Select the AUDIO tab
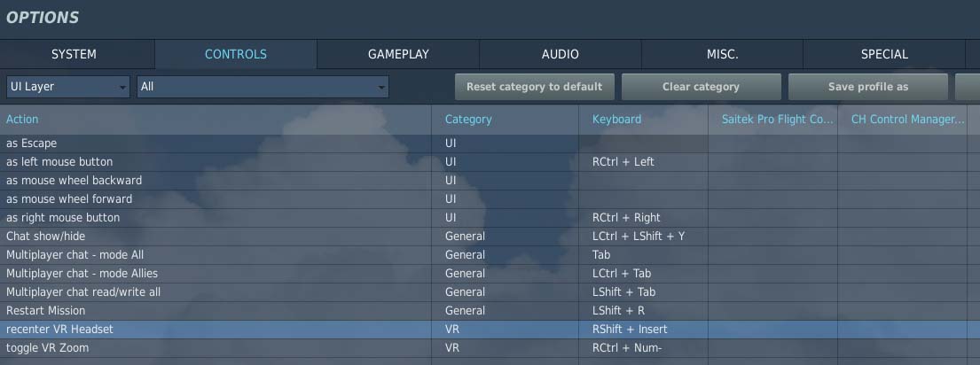Image resolution: width=980 pixels, height=365 pixels. tap(560, 54)
